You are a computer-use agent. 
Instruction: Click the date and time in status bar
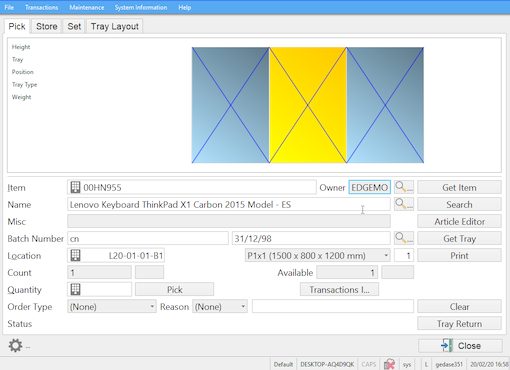point(489,364)
